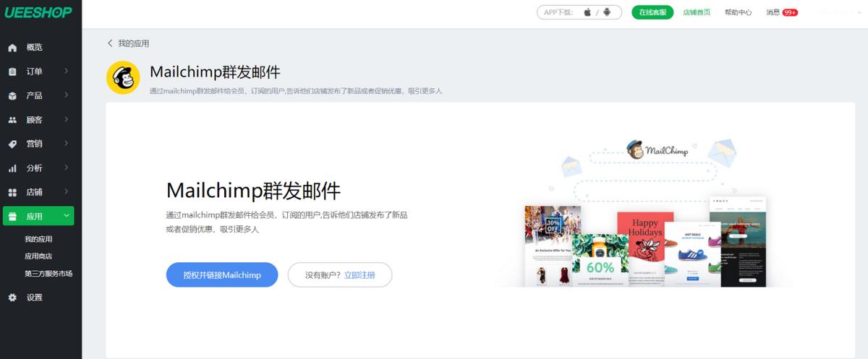Image resolution: width=868 pixels, height=359 pixels.
Task: Collapse the 应用 submenu chevron
Action: (66, 216)
